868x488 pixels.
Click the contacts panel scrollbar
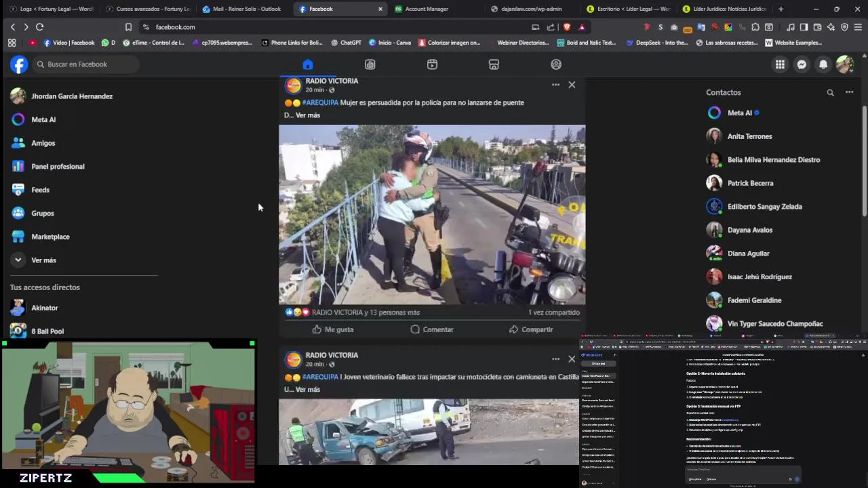(x=864, y=161)
